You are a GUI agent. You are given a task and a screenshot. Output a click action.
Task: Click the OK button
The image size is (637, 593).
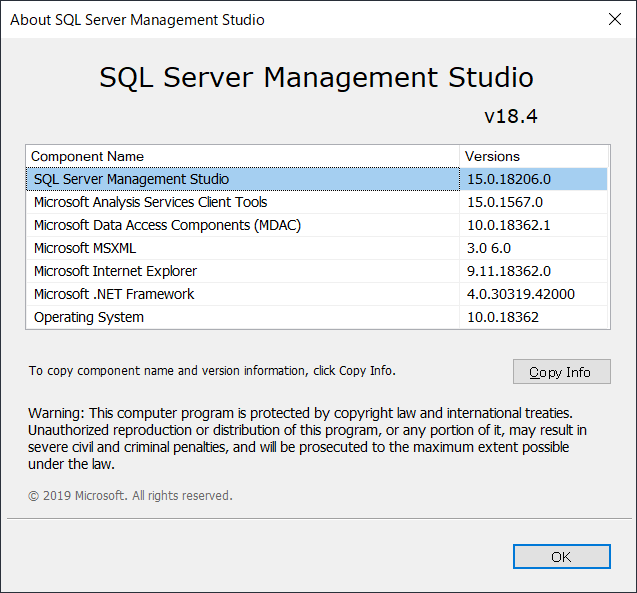(560, 557)
